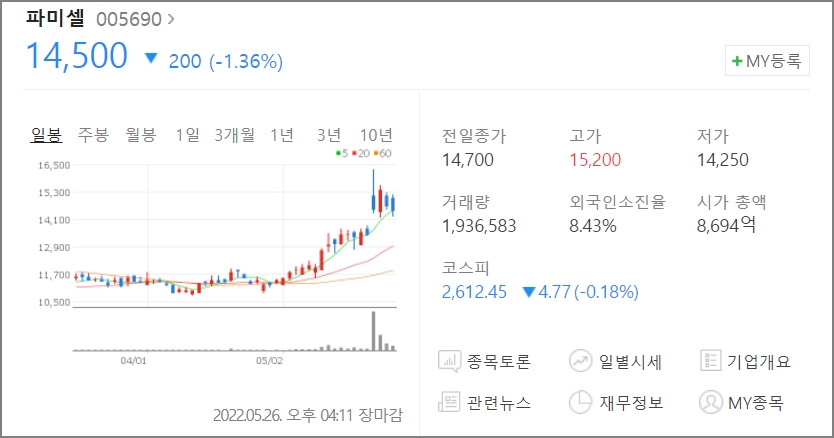Viewport: 834px width, 438px height.
Task: Switch to the 주봉 chart tab
Action: coord(93,135)
